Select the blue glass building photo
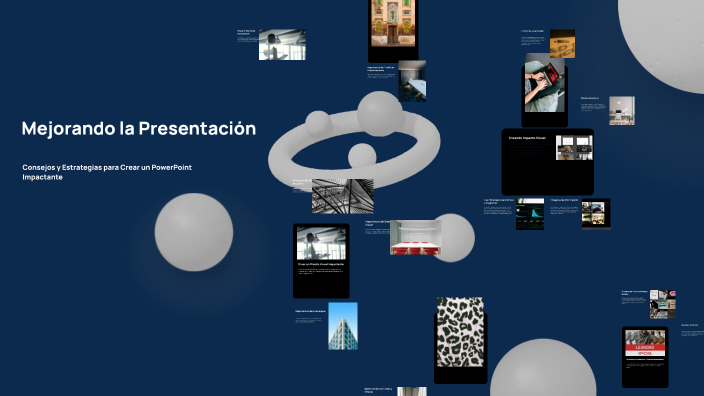The width and height of the screenshot is (704, 396). pyautogui.click(x=343, y=326)
